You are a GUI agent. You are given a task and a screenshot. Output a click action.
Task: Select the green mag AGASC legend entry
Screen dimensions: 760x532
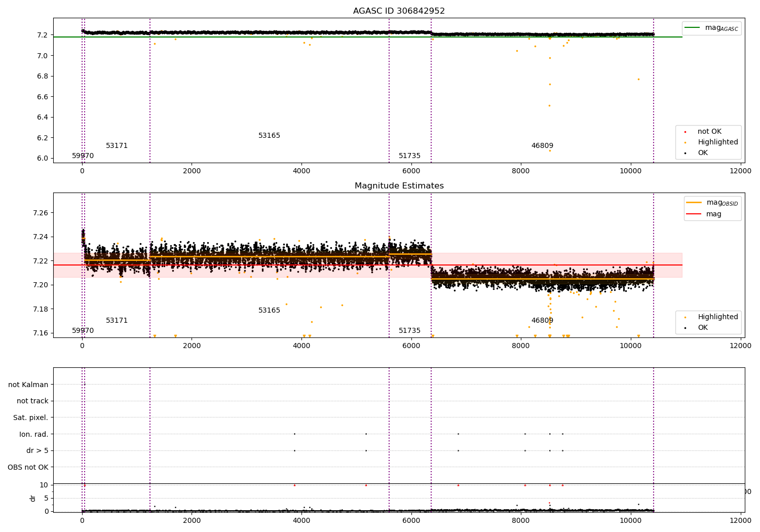(711, 28)
